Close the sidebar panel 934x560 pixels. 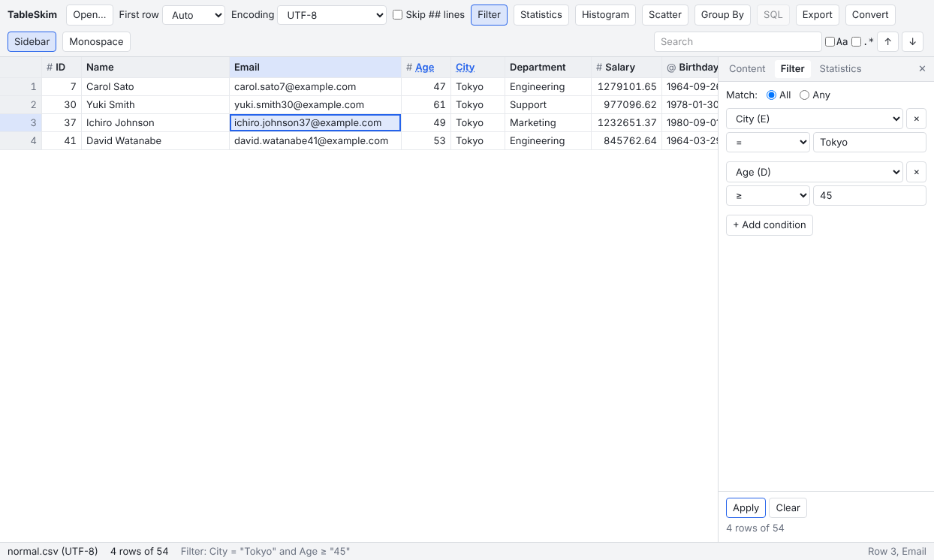(922, 68)
